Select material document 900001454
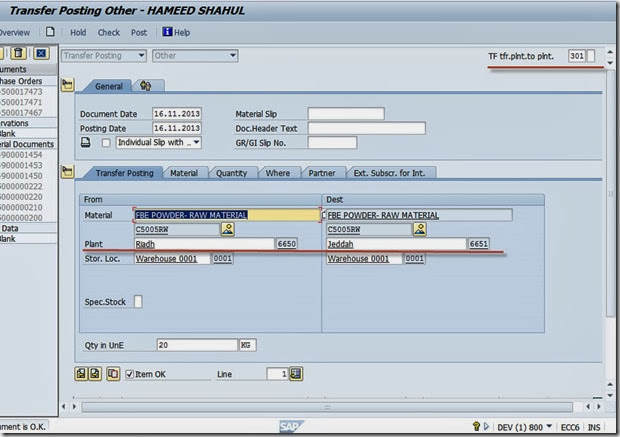 21,155
